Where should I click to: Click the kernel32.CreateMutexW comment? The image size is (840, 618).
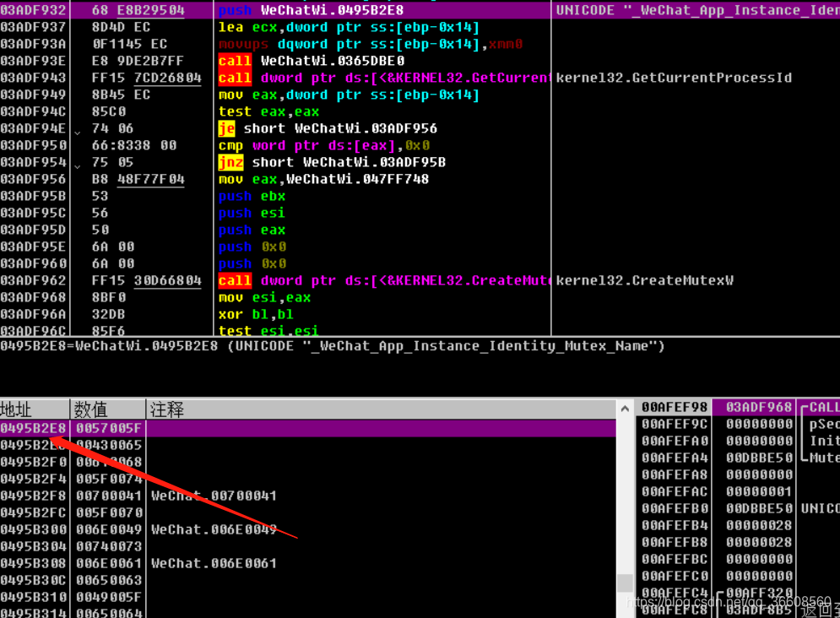point(644,280)
